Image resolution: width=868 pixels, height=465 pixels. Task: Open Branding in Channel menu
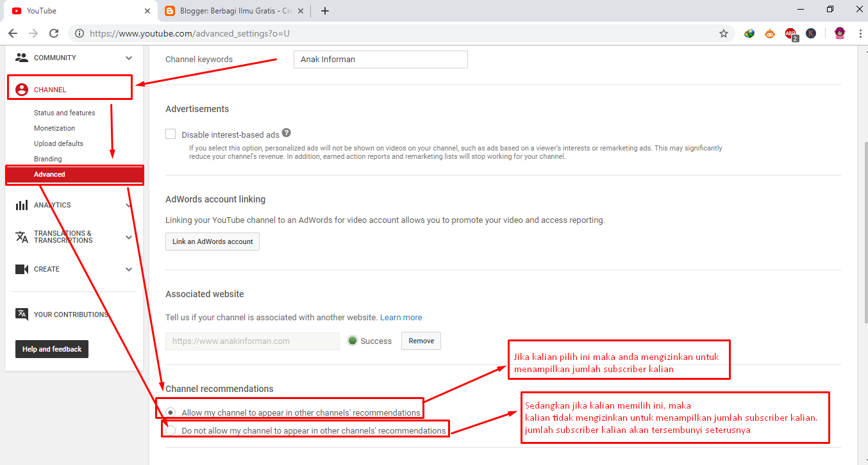coord(48,159)
